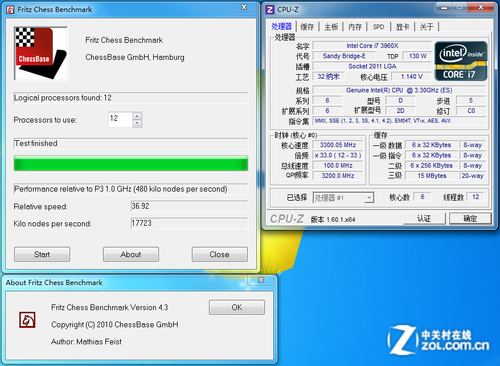
Task: Click the 线程数 value 12
Action: pos(476,197)
